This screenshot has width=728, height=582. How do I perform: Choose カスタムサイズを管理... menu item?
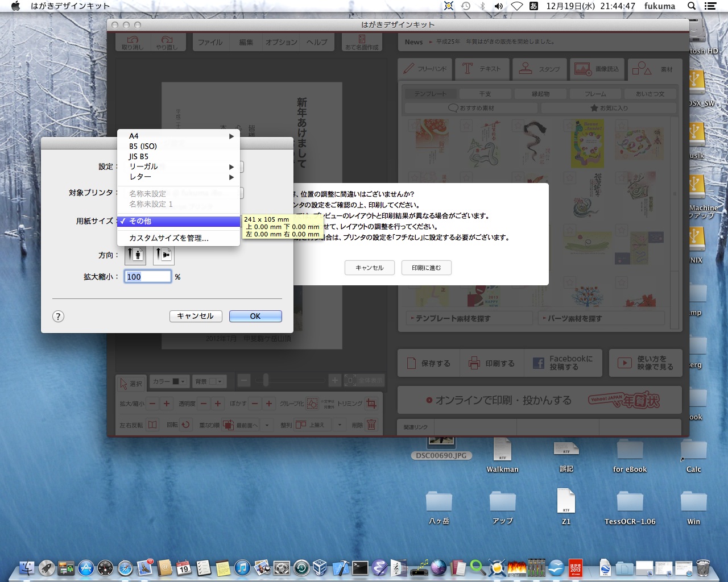pos(169,238)
